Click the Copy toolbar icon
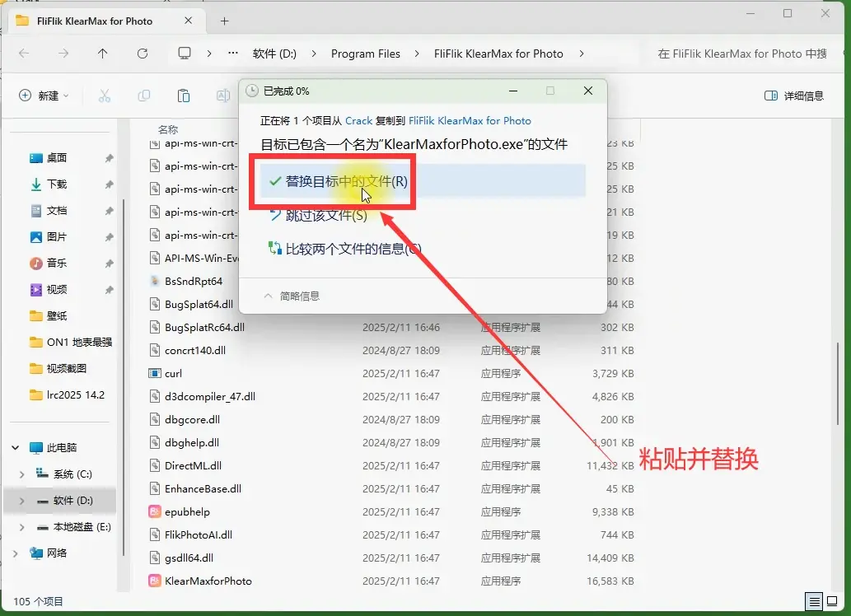The height and width of the screenshot is (616, 851). coord(144,96)
